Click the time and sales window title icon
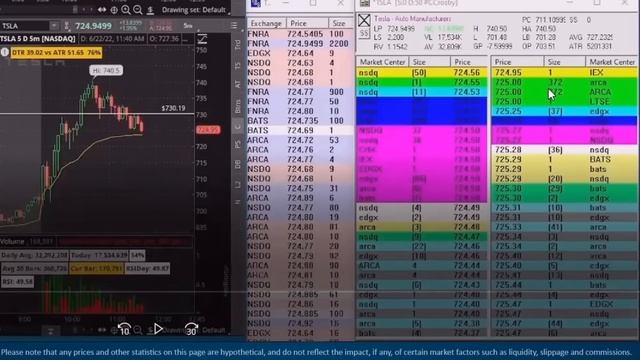This screenshot has height=360, width=640. pyautogui.click(x=256, y=3)
